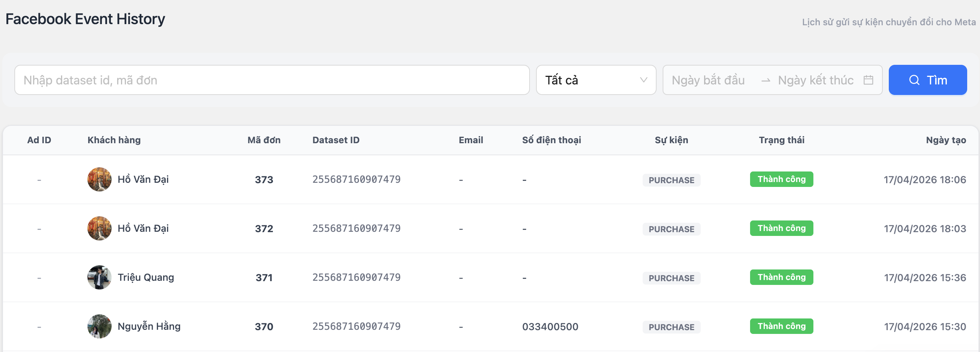Open order number 373
Screen dimensions: 980x352
(263, 180)
